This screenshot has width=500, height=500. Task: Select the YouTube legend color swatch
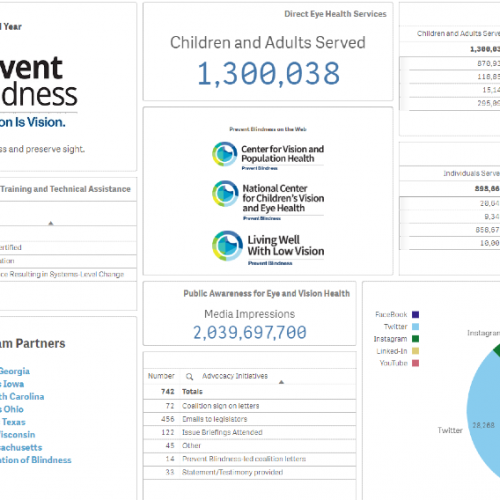pos(415,363)
